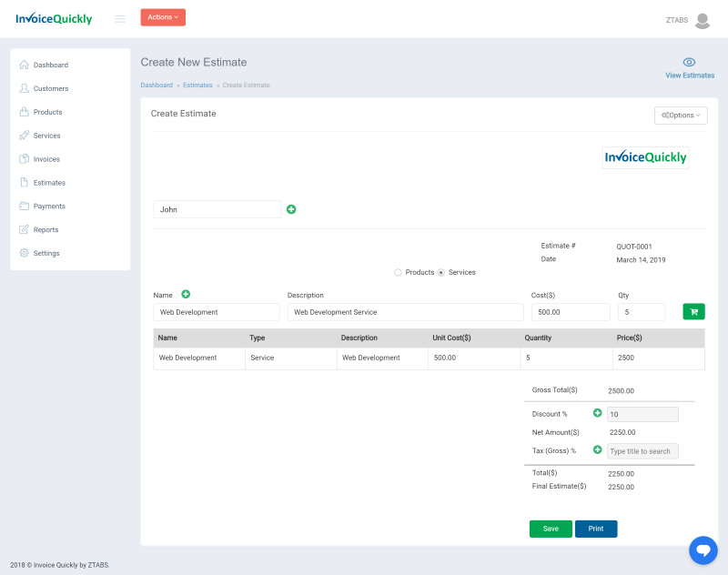Click plus icon next to Discount %
The image size is (728, 575).
[x=598, y=413]
